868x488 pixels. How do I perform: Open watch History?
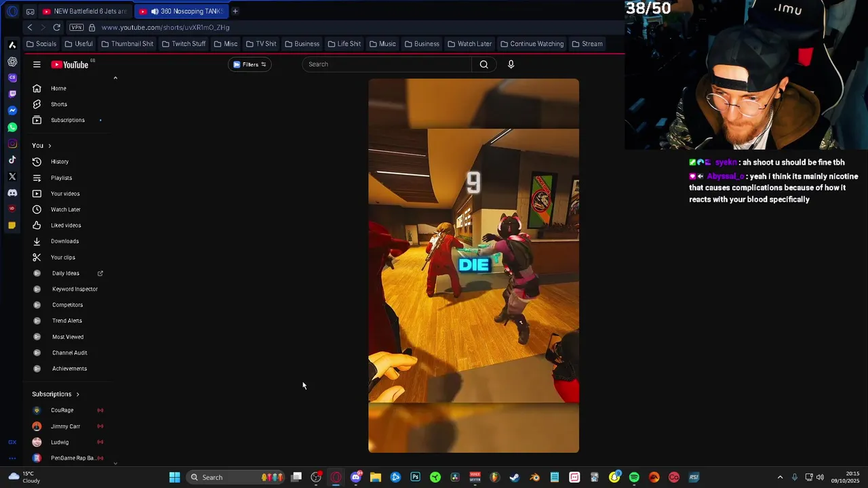[x=60, y=161]
